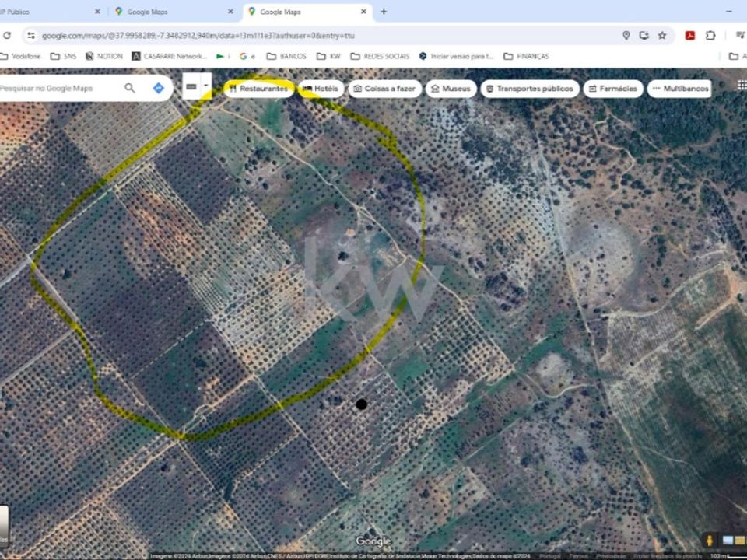Switch to the first tab ending in Público
The height and width of the screenshot is (560, 747).
50,12
